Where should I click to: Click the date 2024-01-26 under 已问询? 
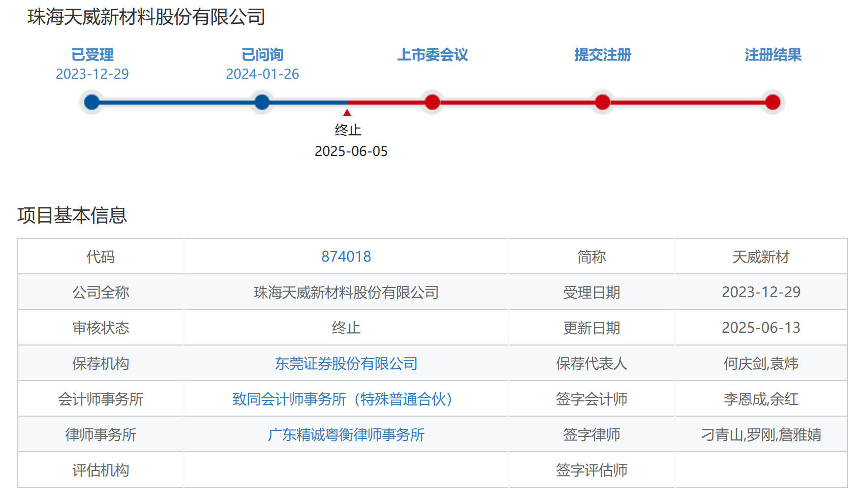262,74
